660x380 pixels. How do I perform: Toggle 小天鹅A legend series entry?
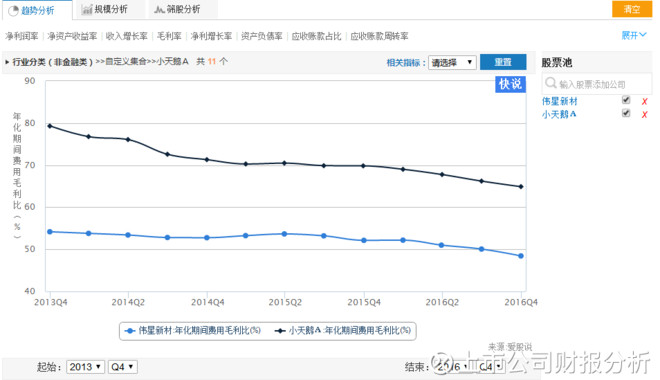pos(343,331)
